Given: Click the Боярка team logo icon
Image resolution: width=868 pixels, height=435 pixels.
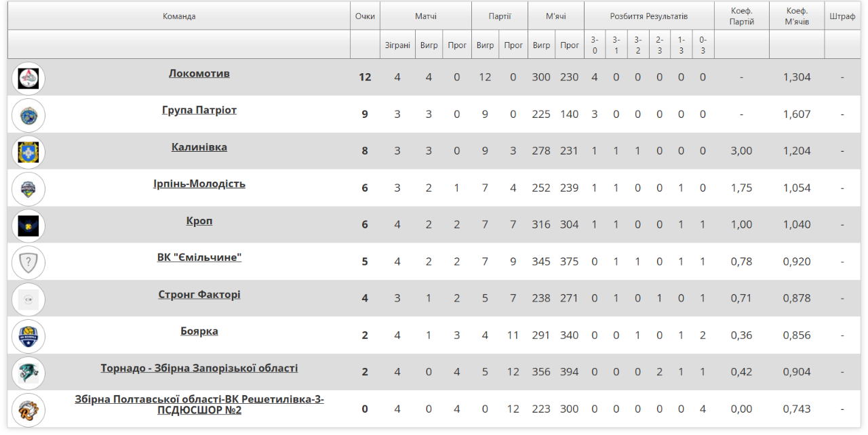Looking at the screenshot, I should pyautogui.click(x=28, y=336).
